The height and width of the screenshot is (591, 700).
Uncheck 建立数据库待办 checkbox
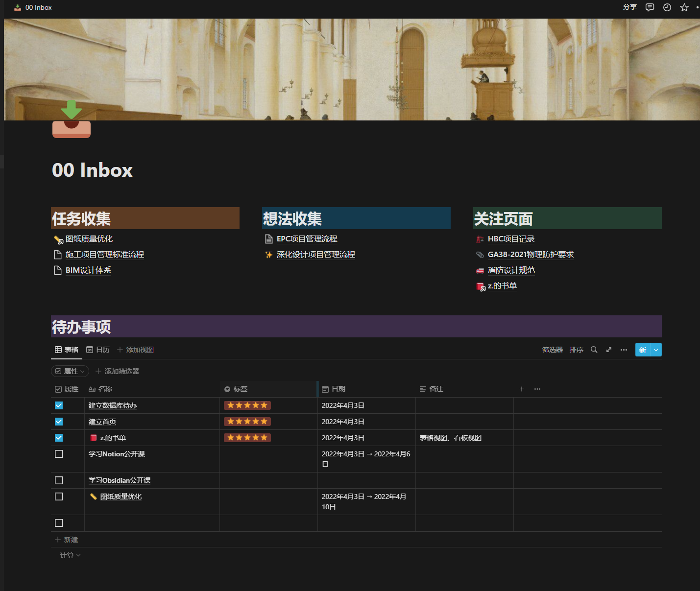[x=59, y=405]
